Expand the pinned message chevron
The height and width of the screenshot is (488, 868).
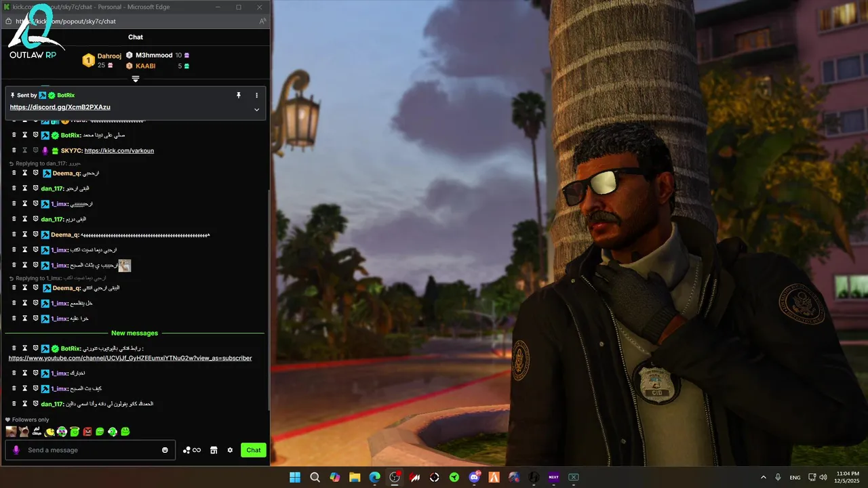(256, 109)
